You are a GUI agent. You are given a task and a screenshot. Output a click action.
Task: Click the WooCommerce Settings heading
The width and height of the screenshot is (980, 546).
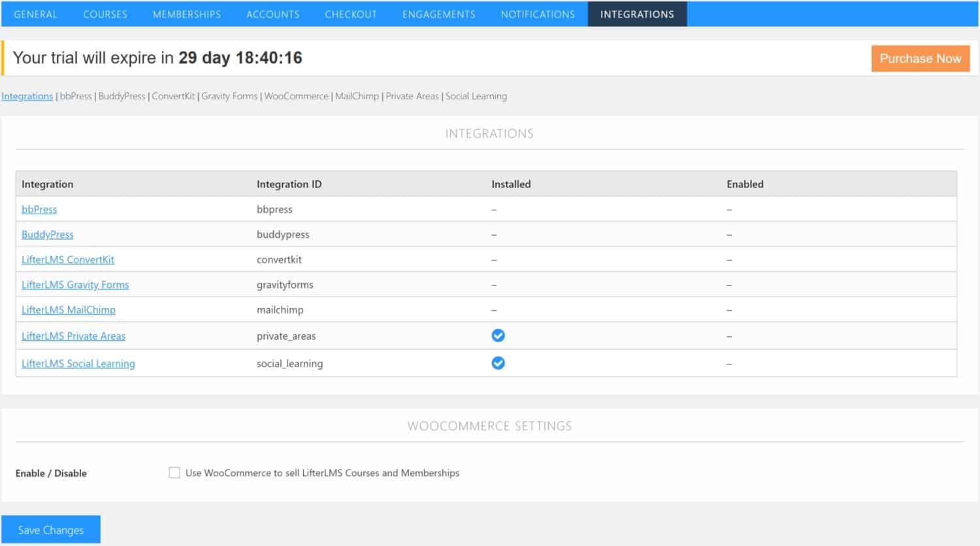[489, 426]
